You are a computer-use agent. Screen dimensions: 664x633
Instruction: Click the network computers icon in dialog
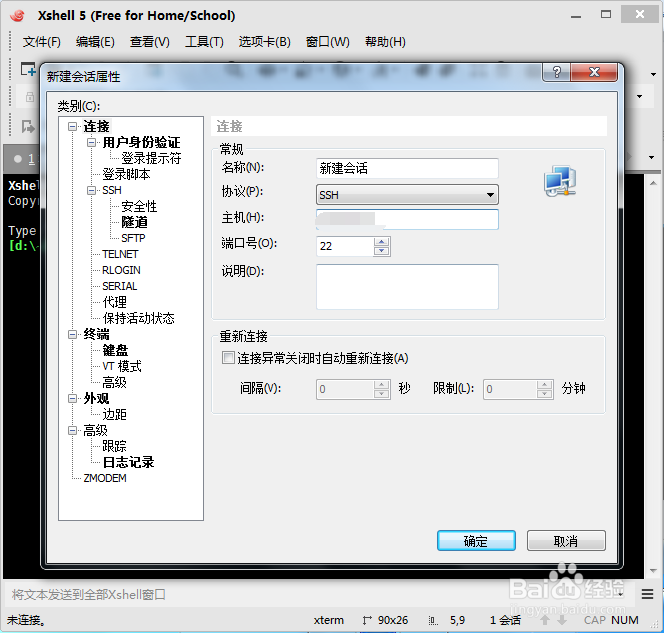click(560, 181)
